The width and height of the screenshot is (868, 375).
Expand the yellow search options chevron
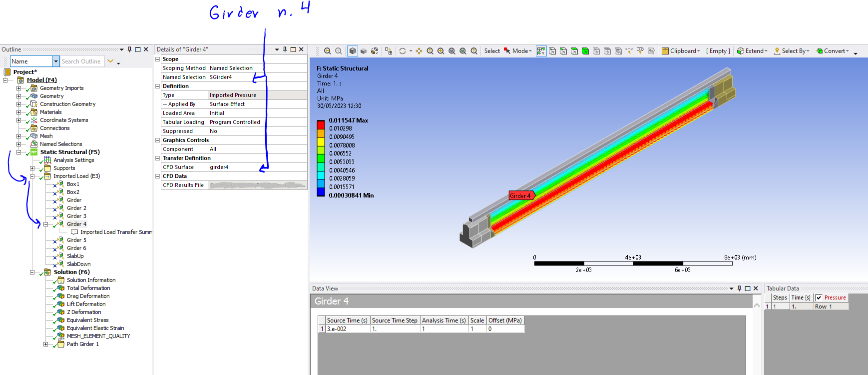click(x=111, y=61)
